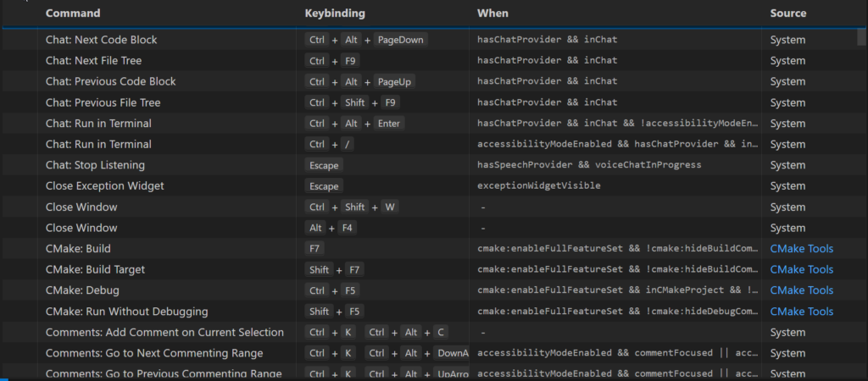
Task: Select the Chat: Stop Listening row
Action: pyautogui.click(x=429, y=165)
